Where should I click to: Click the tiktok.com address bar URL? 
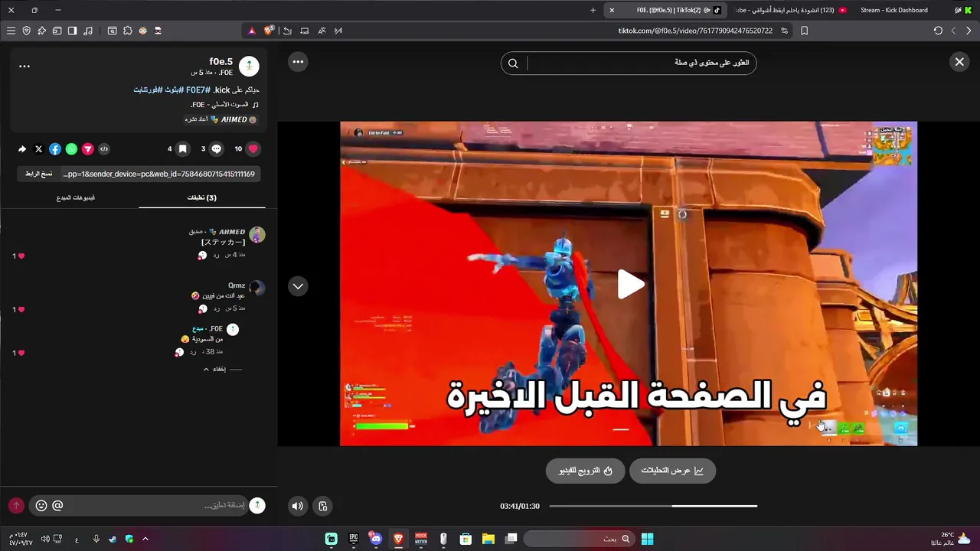[695, 31]
